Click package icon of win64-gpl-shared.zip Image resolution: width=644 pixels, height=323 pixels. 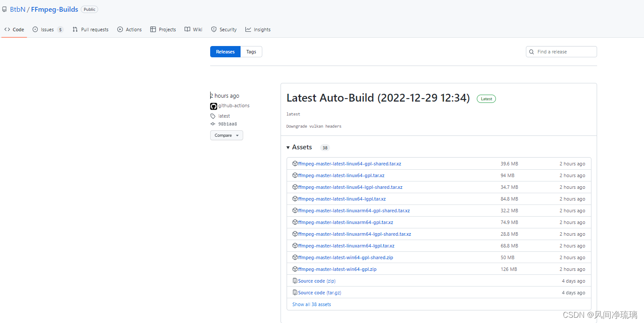(x=295, y=257)
